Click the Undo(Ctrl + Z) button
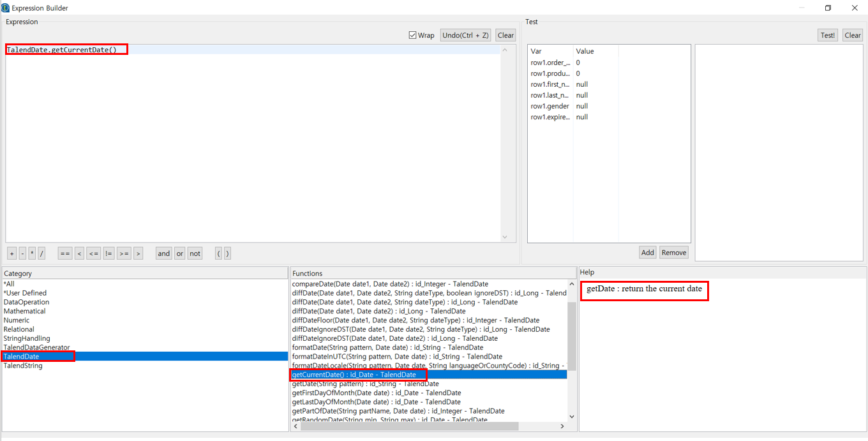This screenshot has width=868, height=441. coord(465,35)
